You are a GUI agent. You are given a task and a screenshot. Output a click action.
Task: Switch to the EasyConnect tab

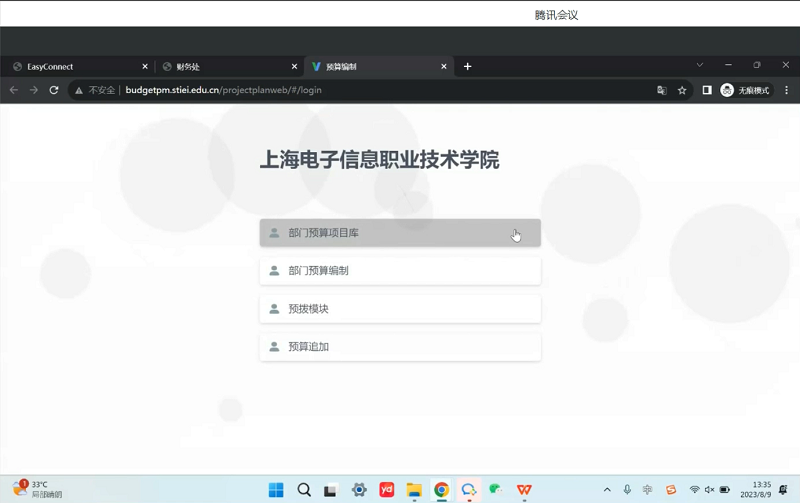coord(75,67)
